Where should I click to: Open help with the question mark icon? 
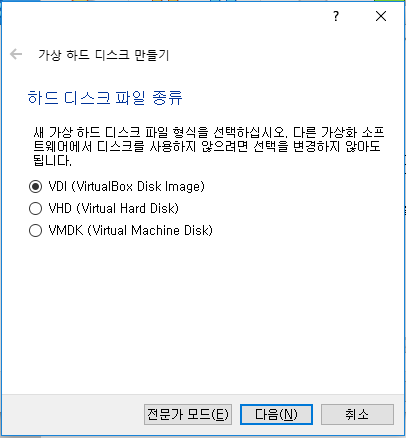pos(336,16)
